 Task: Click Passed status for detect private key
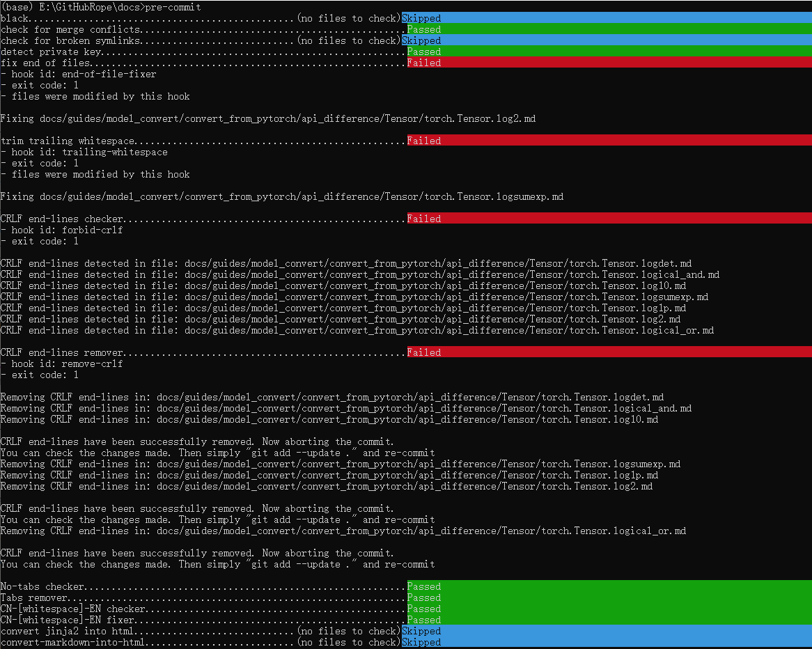click(423, 52)
